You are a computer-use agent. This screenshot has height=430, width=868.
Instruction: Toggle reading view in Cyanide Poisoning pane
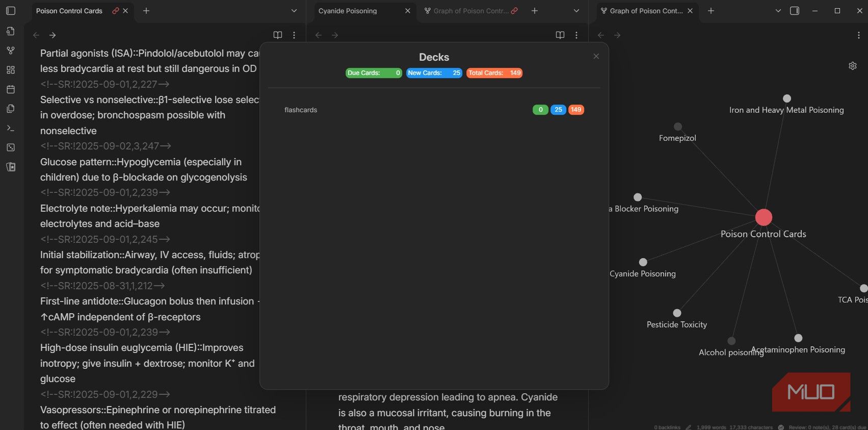(x=560, y=35)
